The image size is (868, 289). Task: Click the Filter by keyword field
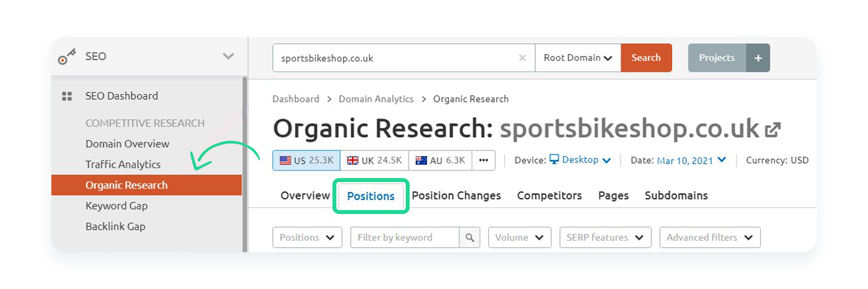pyautogui.click(x=405, y=237)
